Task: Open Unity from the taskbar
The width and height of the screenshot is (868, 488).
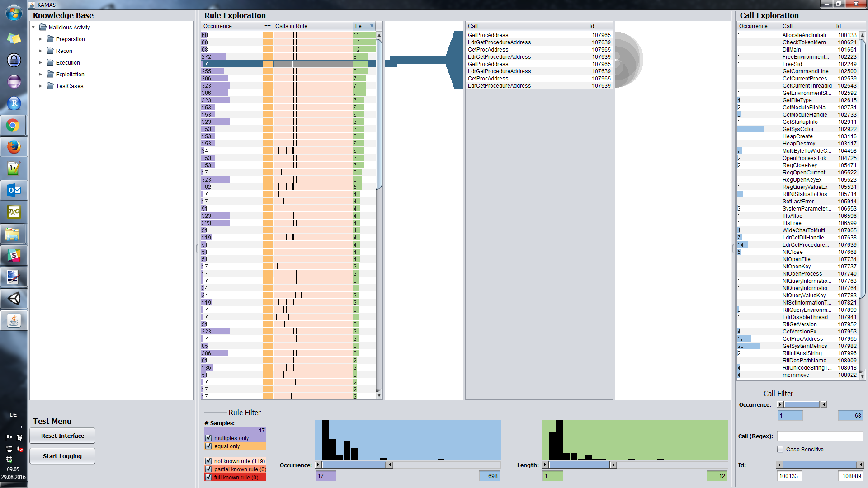Action: 14,299
